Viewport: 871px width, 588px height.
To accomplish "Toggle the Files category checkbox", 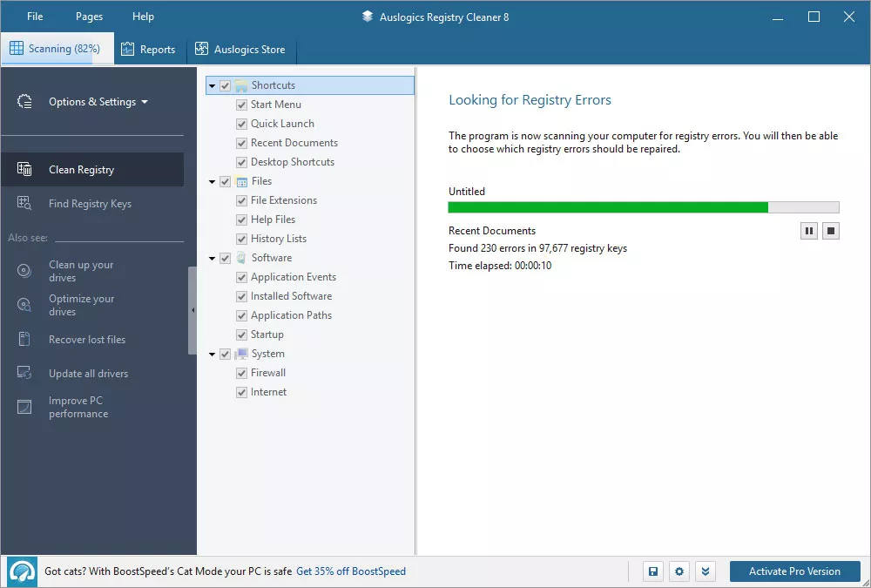I will [x=225, y=181].
